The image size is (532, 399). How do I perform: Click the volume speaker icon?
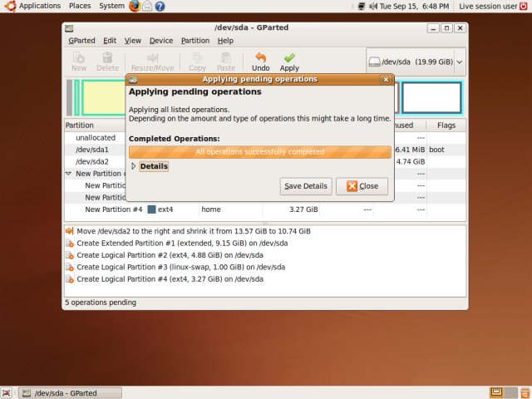tap(373, 6)
